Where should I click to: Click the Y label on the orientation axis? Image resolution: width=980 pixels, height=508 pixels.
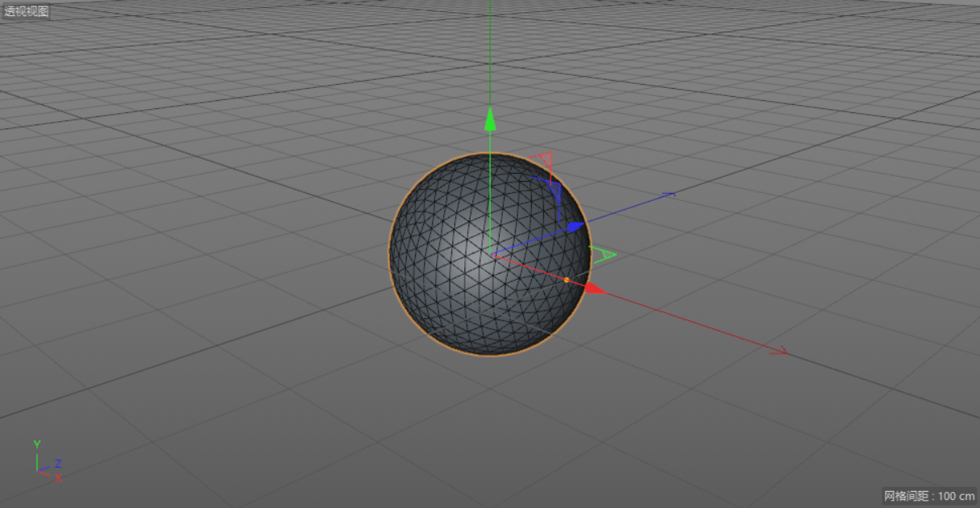coord(36,443)
